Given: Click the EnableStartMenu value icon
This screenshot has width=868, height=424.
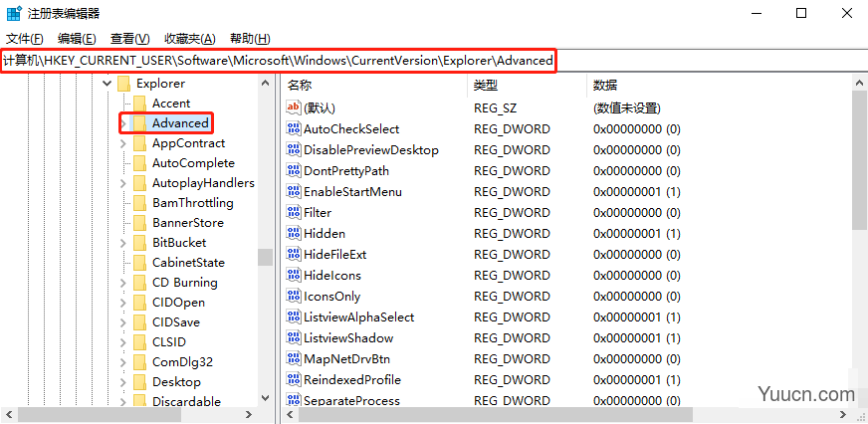Looking at the screenshot, I should [294, 191].
